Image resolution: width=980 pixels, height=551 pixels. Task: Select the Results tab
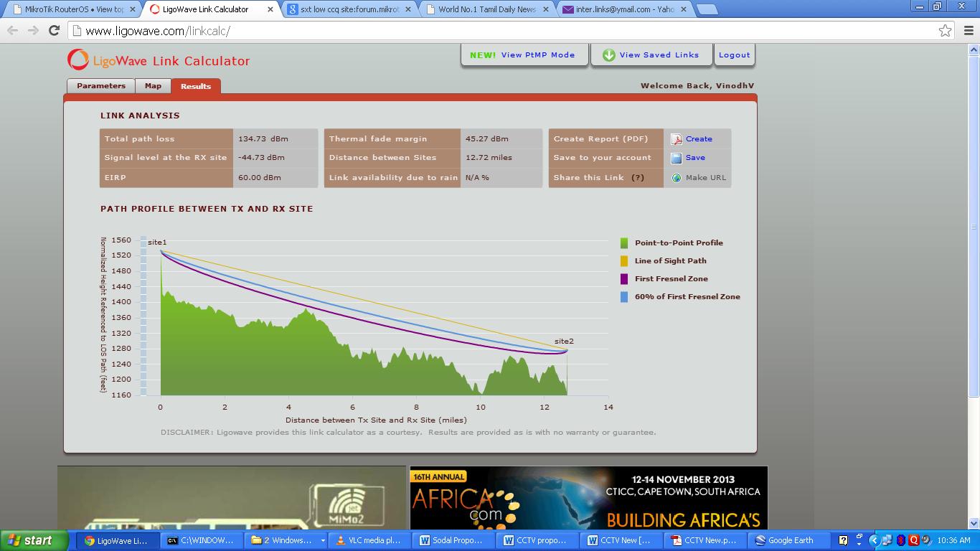point(196,86)
